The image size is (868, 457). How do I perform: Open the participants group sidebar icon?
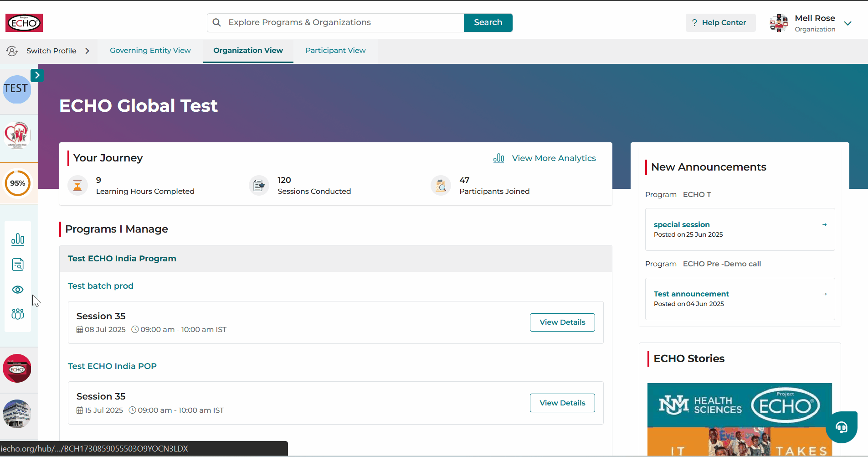tap(18, 314)
